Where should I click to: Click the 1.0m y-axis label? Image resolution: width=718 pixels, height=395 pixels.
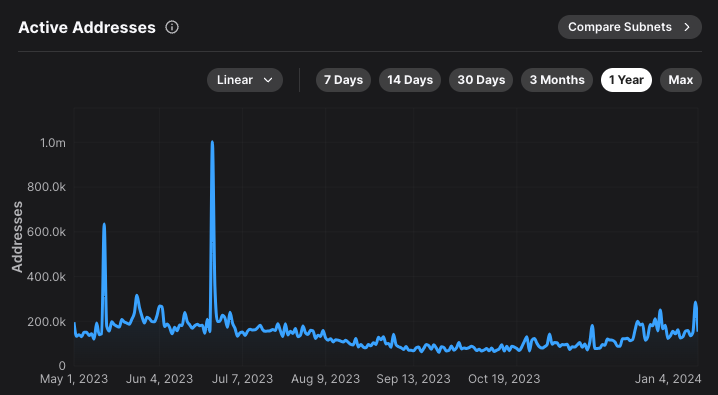(x=53, y=143)
